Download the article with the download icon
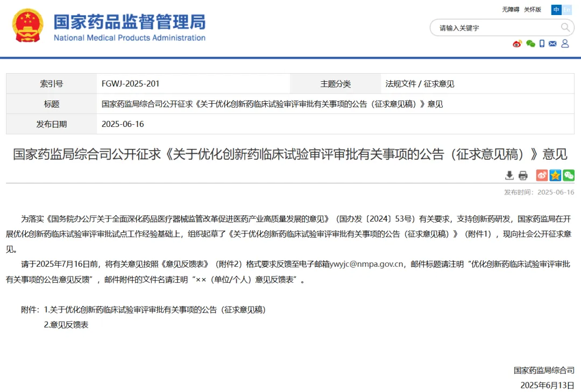This screenshot has width=581, height=392. click(x=509, y=175)
